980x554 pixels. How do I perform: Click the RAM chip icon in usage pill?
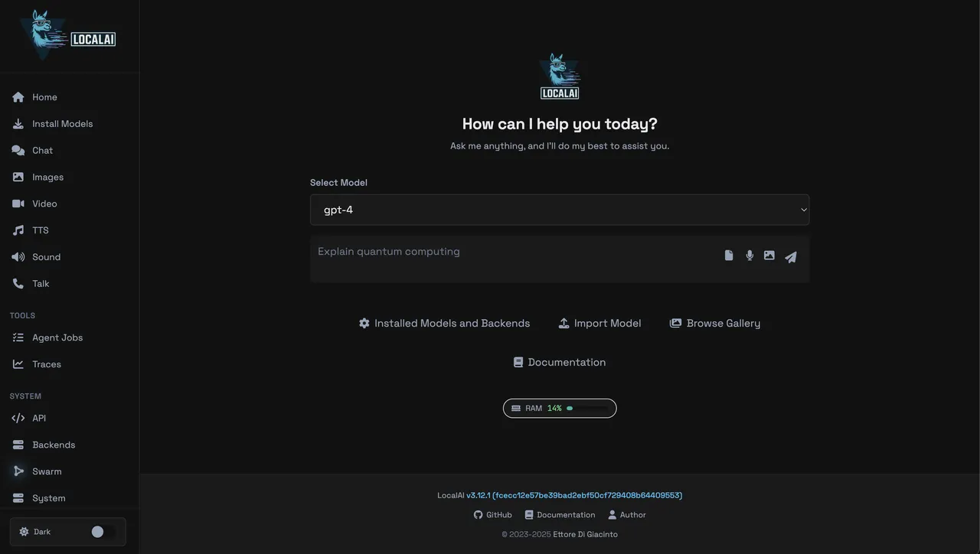pyautogui.click(x=516, y=409)
